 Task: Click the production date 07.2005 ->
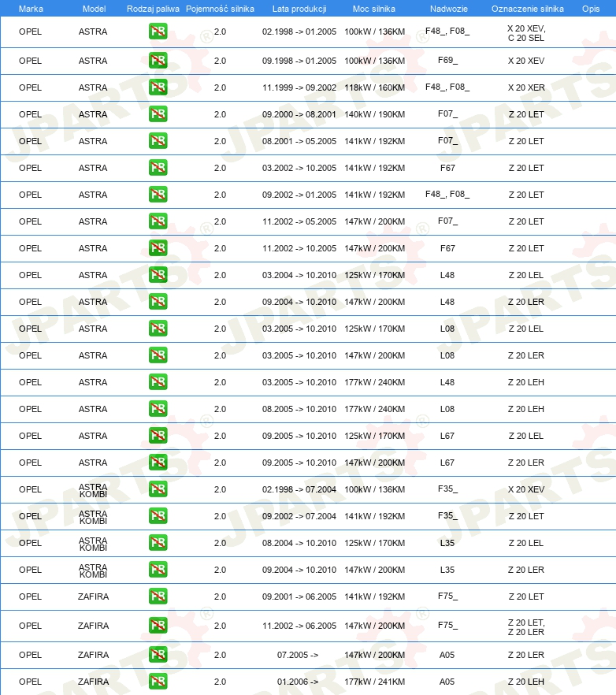(x=298, y=655)
